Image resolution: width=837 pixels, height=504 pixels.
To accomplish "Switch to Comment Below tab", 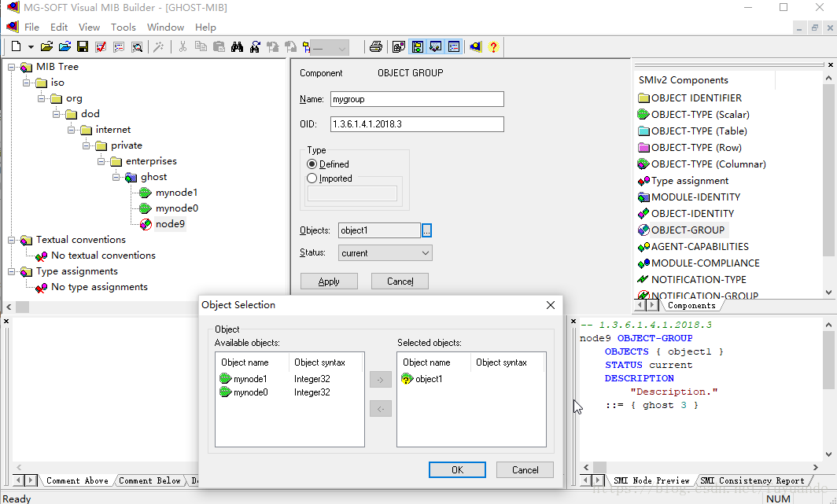I will coord(149,480).
